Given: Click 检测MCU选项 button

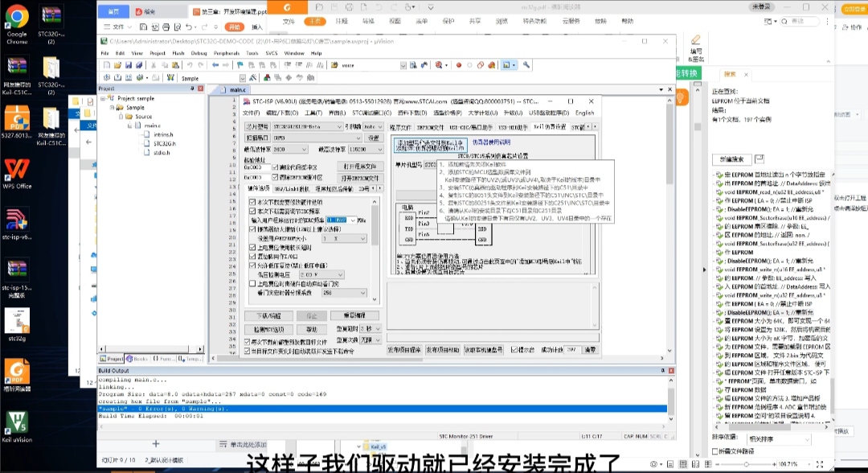Looking at the screenshot, I should point(268,330).
